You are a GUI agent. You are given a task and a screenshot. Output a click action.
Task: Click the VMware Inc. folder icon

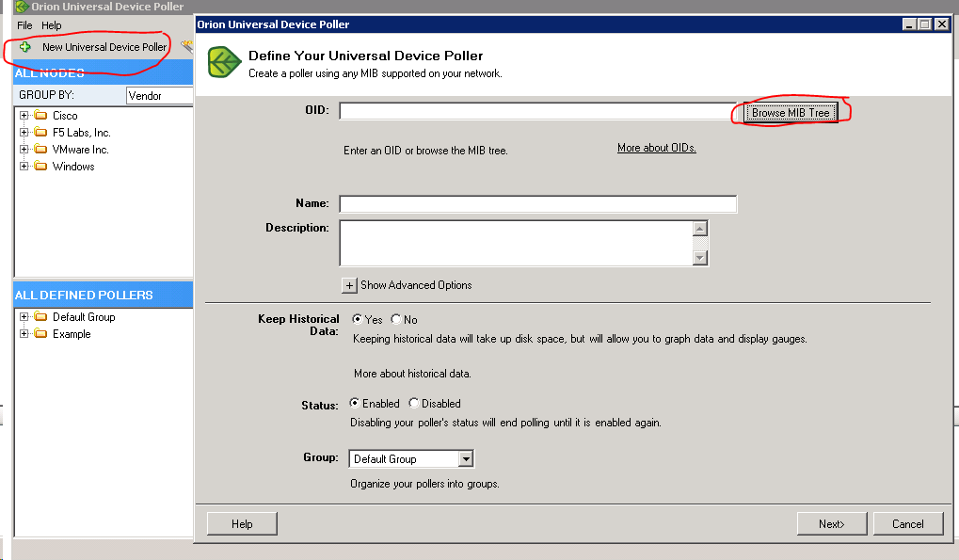[41, 149]
